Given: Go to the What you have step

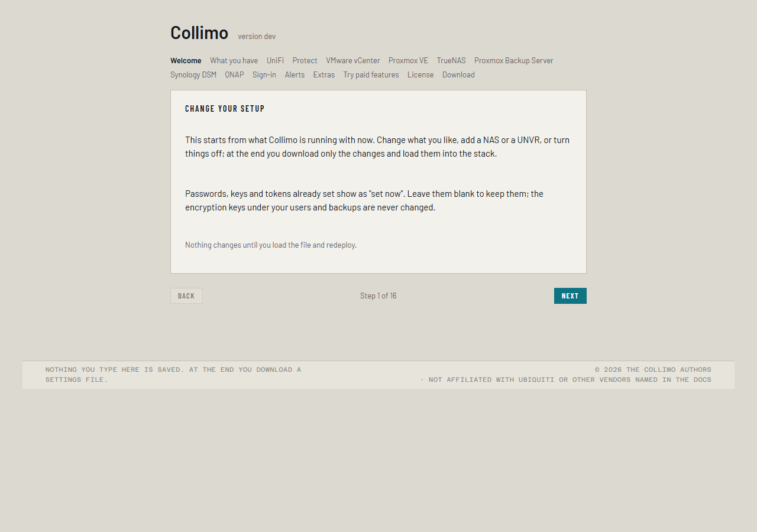Looking at the screenshot, I should (x=234, y=60).
